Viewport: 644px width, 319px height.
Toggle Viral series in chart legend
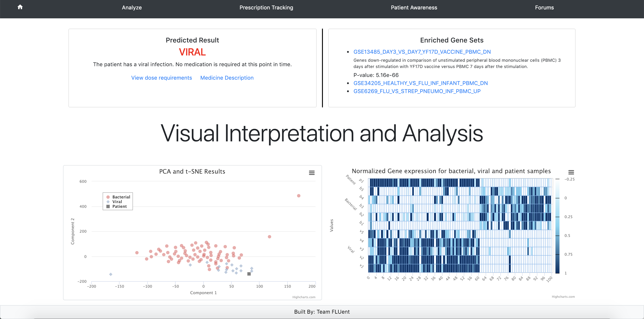pyautogui.click(x=117, y=202)
